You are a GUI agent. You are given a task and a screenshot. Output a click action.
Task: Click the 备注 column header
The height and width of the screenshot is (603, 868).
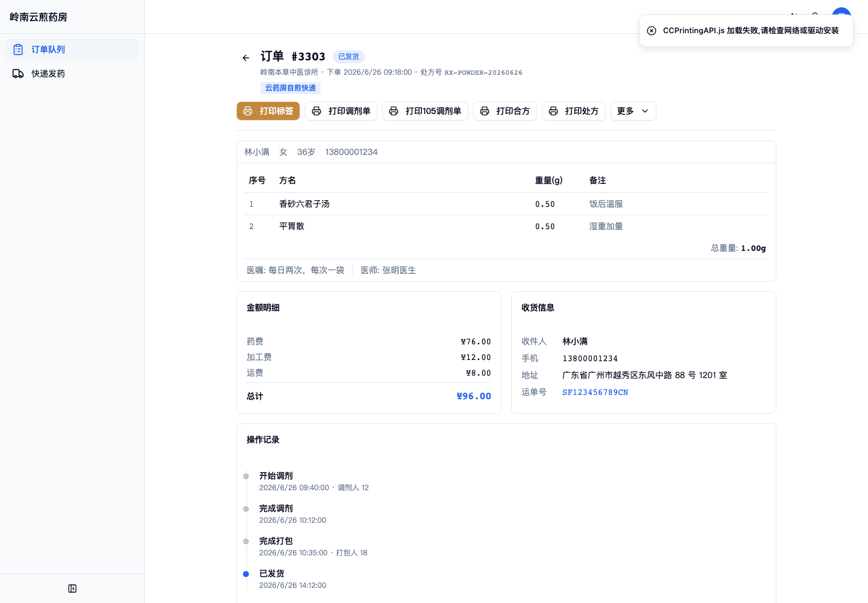coord(597,180)
